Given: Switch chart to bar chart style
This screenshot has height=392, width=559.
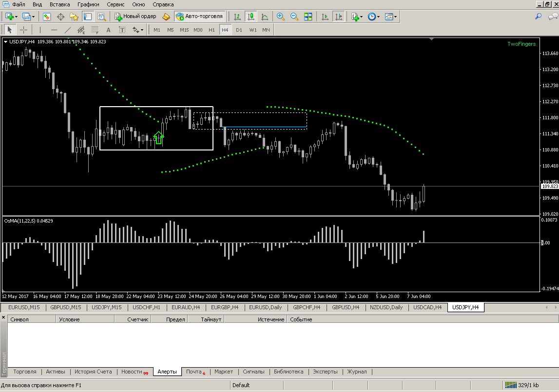Looking at the screenshot, I should 237,17.
